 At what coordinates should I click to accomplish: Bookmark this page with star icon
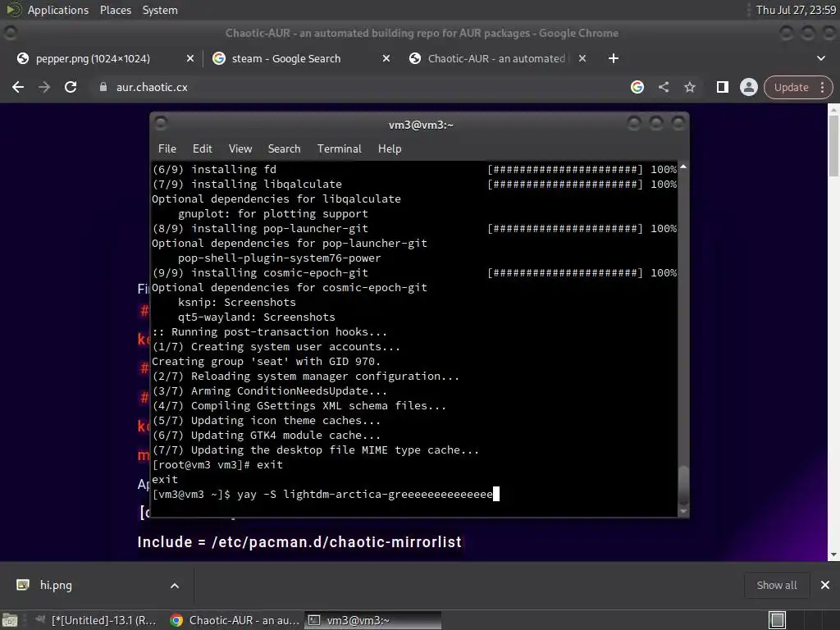(x=689, y=87)
